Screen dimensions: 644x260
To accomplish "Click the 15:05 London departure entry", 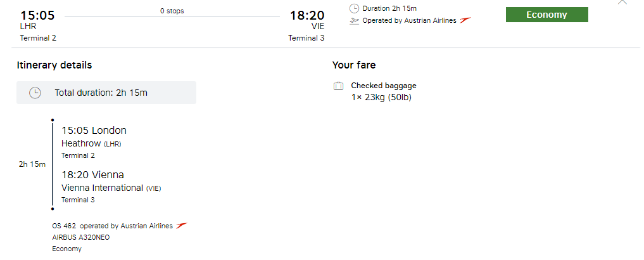I will [94, 131].
